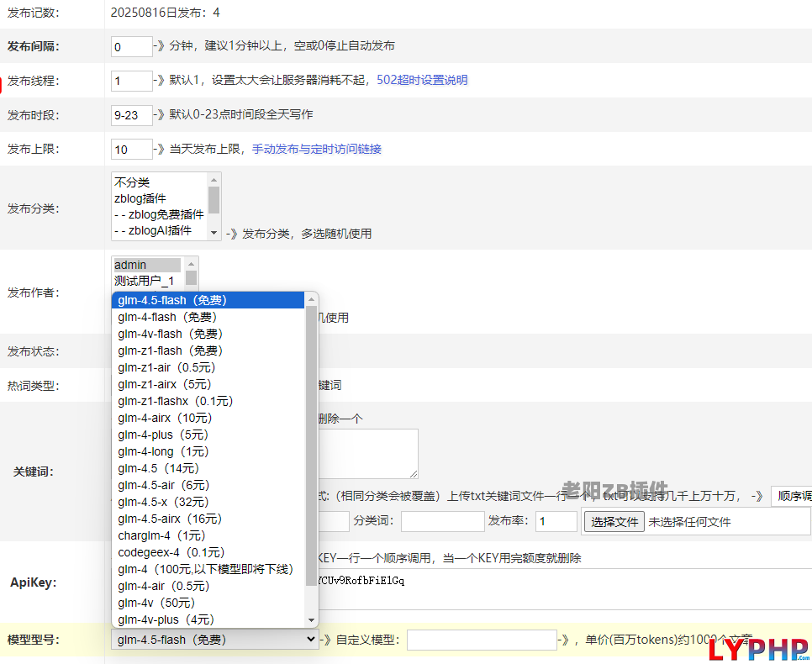812x664 pixels.
Task: Collapse the 模型型号 glm-4.5-flash combo box
Action: (215, 640)
